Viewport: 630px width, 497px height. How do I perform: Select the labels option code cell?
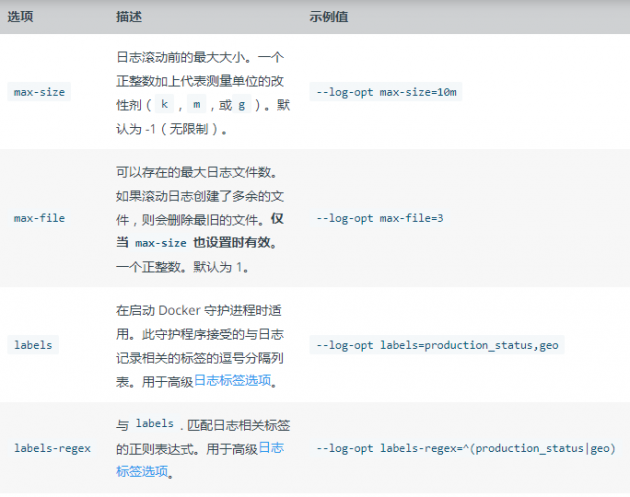[33, 345]
